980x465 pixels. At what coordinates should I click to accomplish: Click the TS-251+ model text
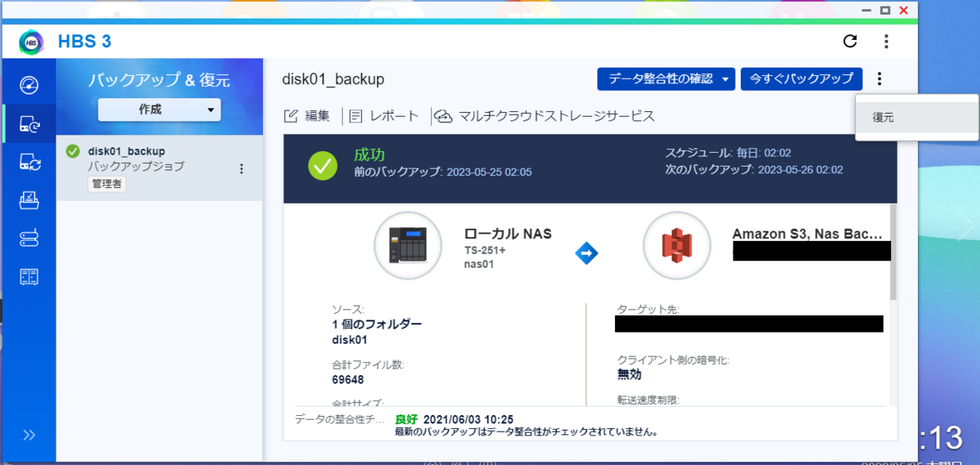pos(486,250)
